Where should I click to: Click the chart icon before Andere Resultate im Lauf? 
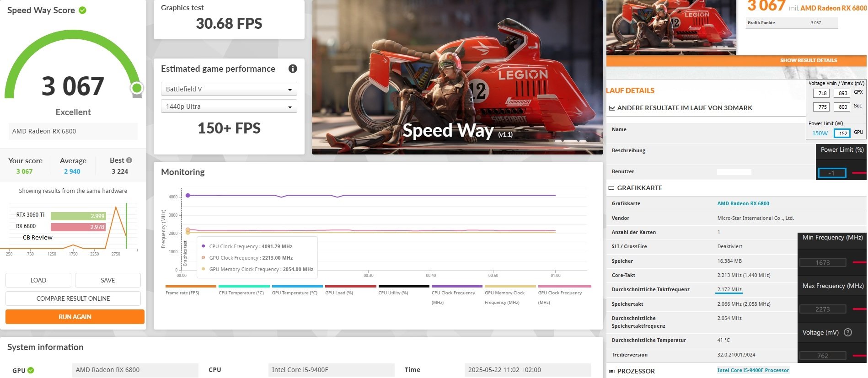click(611, 108)
